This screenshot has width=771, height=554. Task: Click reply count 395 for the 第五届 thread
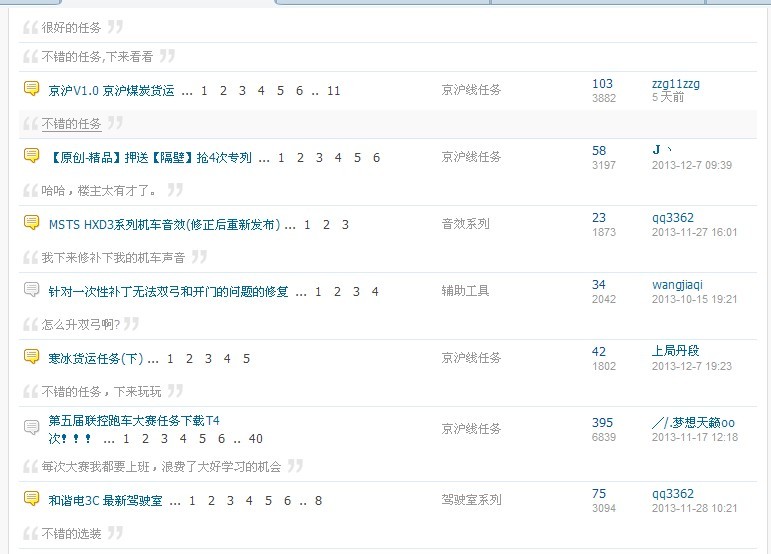point(602,423)
